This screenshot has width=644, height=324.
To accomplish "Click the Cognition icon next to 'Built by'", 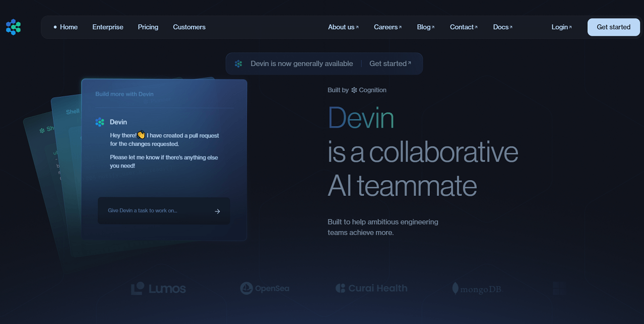I will (x=353, y=90).
